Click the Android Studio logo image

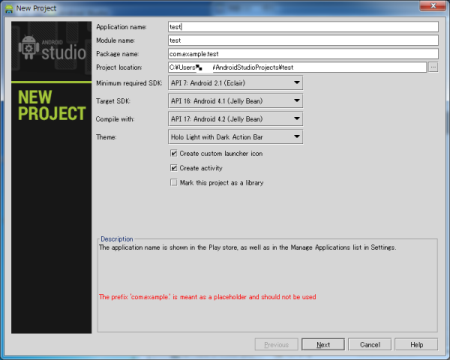tap(52, 49)
